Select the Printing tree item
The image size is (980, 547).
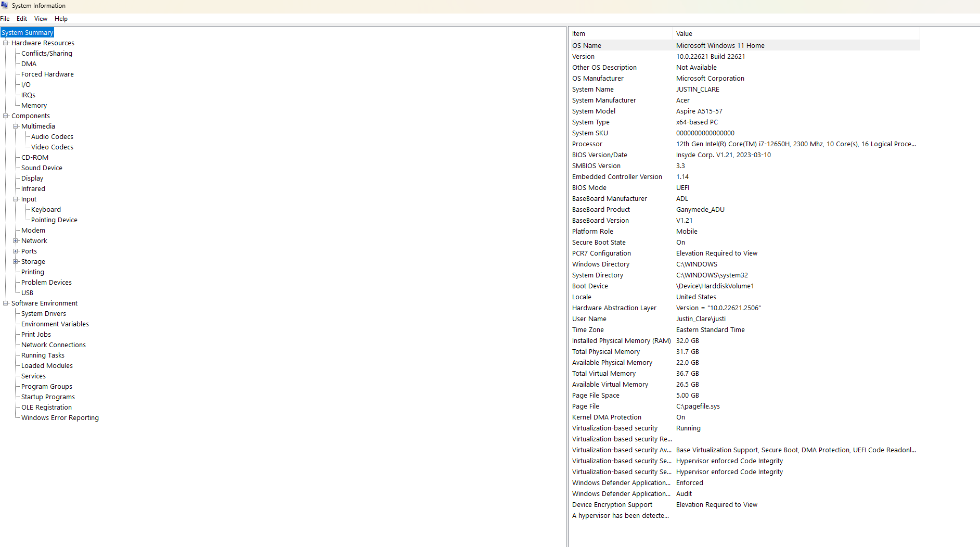[x=33, y=272]
